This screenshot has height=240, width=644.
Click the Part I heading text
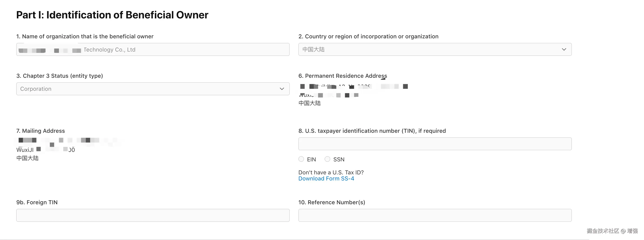pyautogui.click(x=112, y=15)
